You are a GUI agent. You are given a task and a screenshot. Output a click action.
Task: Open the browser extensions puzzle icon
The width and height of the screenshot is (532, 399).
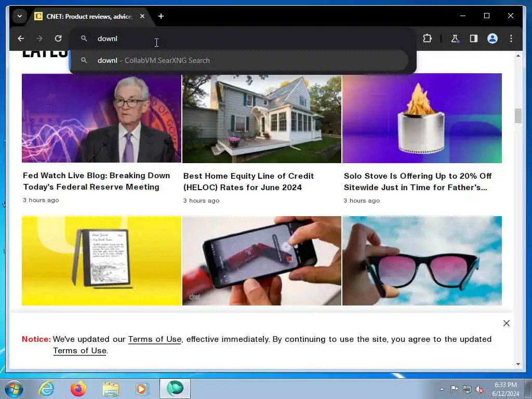pos(427,38)
